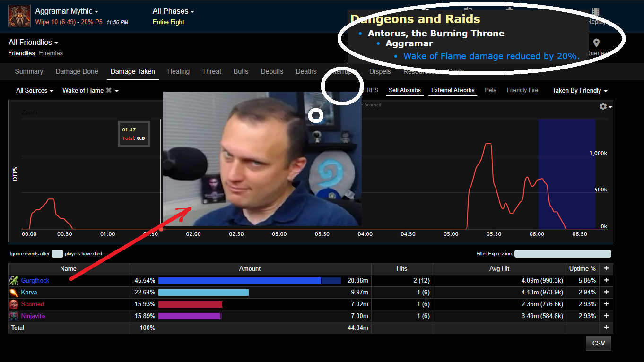Screen dimensions: 644x362
Task: Click Gurgthock's class icon
Action: pyautogui.click(x=14, y=281)
